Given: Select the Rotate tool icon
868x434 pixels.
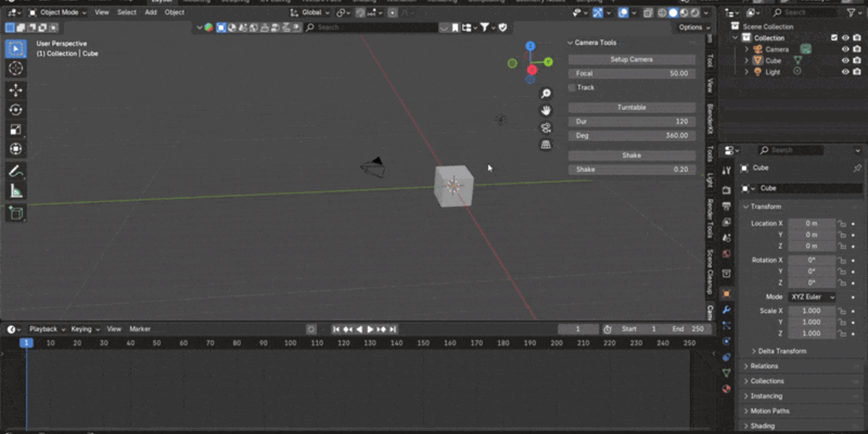Looking at the screenshot, I should coord(16,110).
